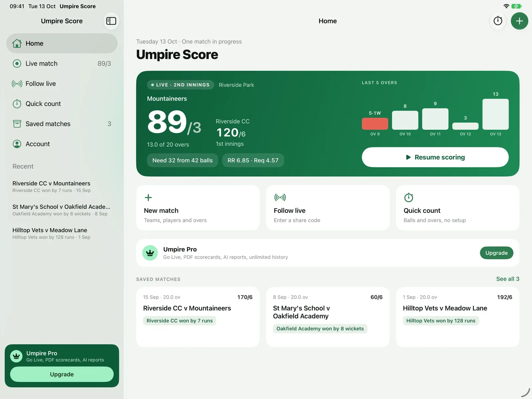Tap the Account person icon
Image resolution: width=532 pixels, height=399 pixels.
pyautogui.click(x=17, y=144)
